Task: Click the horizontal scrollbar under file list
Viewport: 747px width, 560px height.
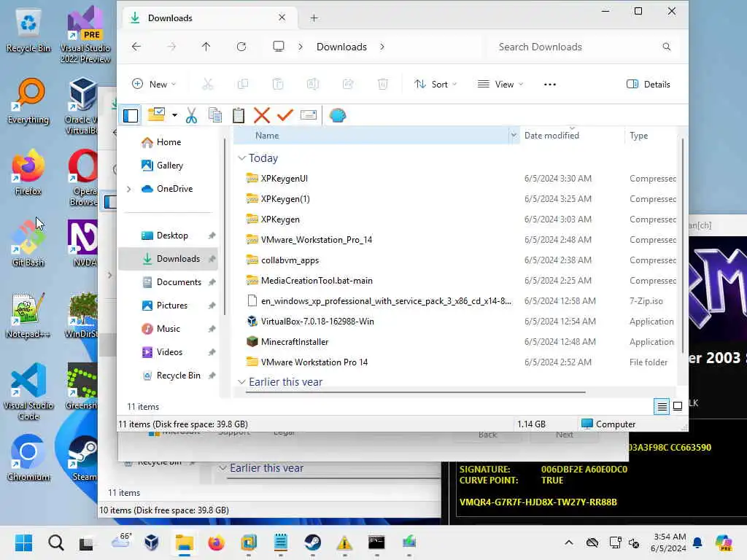Action: pos(415,392)
